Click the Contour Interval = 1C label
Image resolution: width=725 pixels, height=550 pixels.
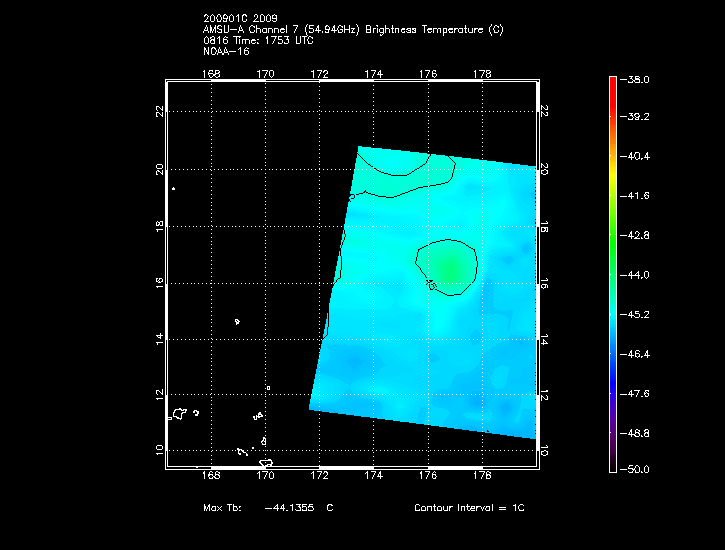tap(469, 508)
